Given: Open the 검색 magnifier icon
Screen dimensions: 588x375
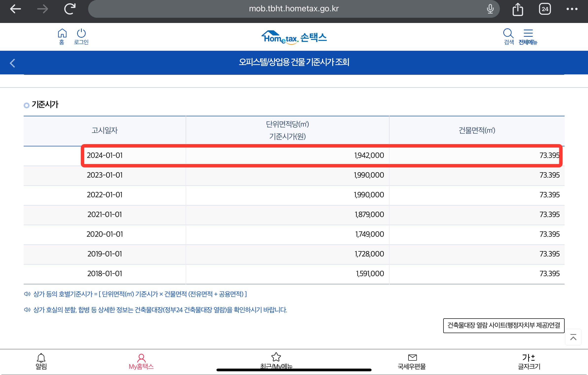Looking at the screenshot, I should [x=508, y=36].
